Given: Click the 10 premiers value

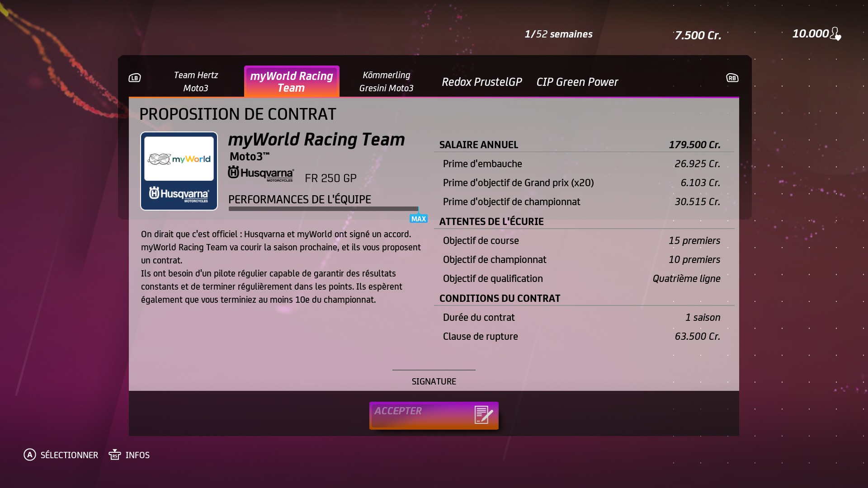Looking at the screenshot, I should (694, 259).
